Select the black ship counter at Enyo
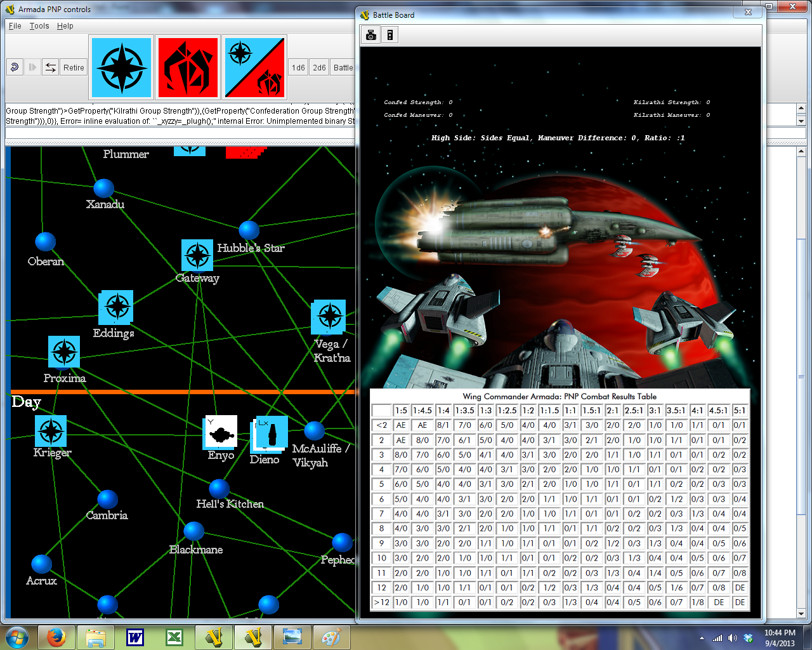This screenshot has width=812, height=650. click(221, 432)
